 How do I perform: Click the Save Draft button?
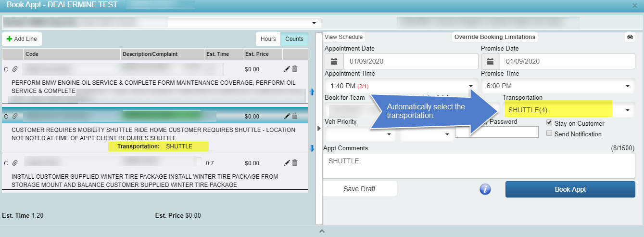coord(359,189)
